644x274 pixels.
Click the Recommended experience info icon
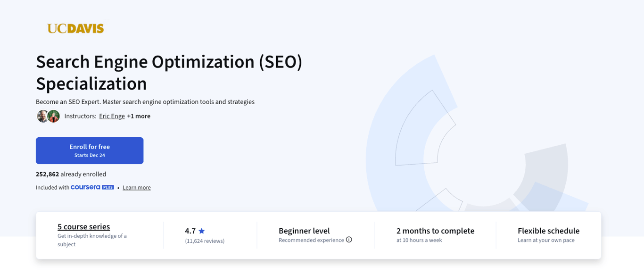(349, 240)
